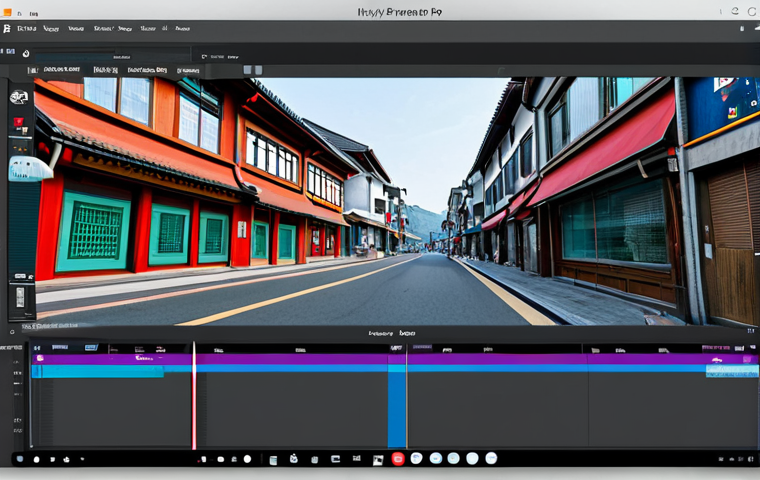
Task: Select the teal clip at the timeline's right end
Action: (732, 371)
